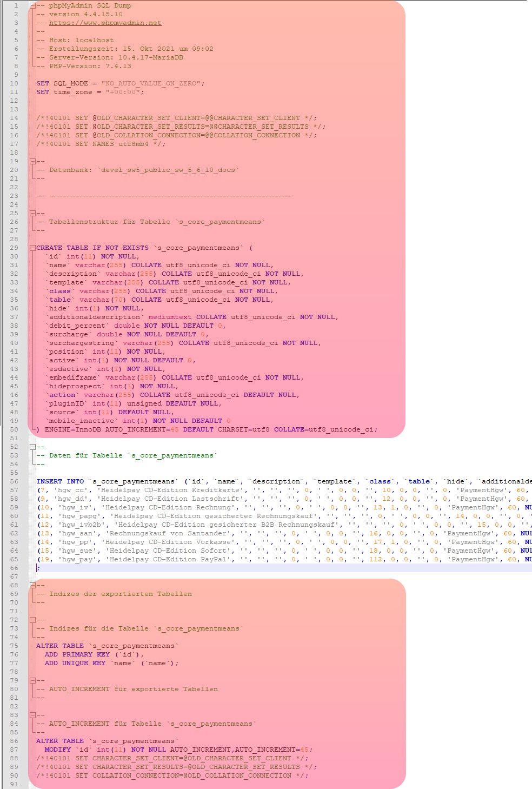
Task: Click the `template` column definition line
Action: [168, 282]
